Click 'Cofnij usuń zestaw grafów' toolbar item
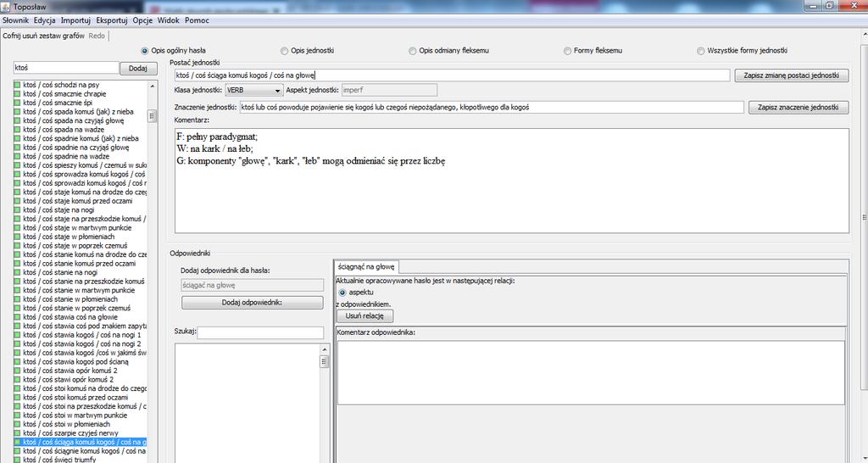Screen dimensions: 868x463 coord(44,36)
